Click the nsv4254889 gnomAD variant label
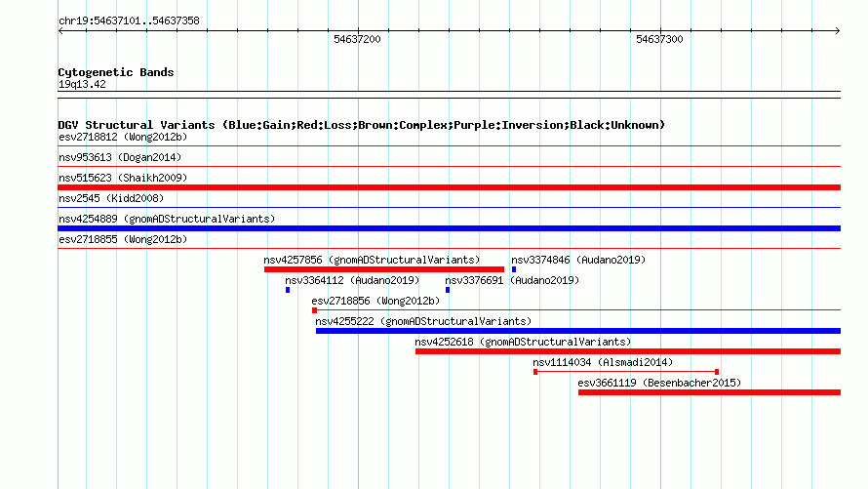This screenshot has height=489, width=868. coord(167,219)
